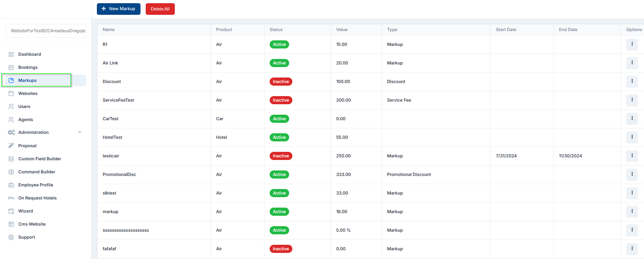Click the Delete All button

[x=160, y=9]
